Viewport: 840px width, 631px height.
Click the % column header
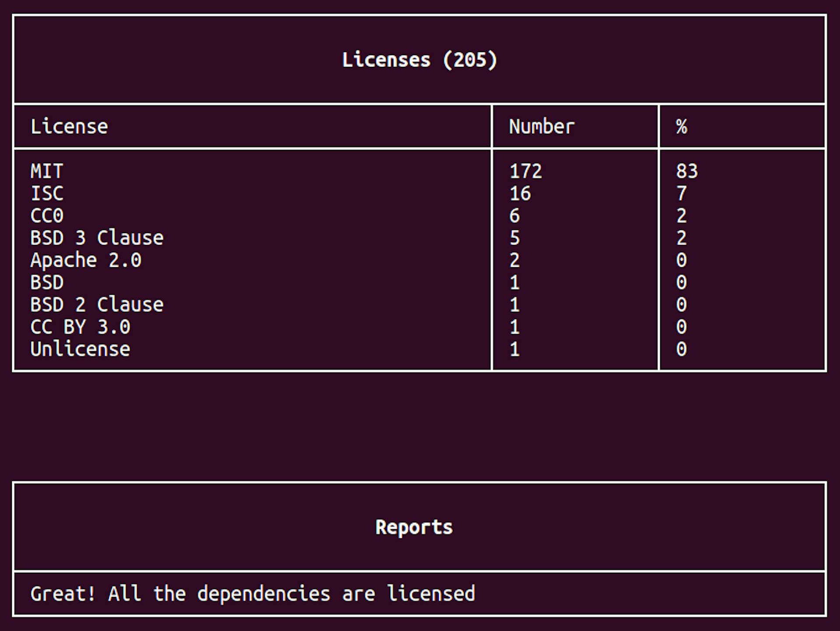click(x=681, y=127)
